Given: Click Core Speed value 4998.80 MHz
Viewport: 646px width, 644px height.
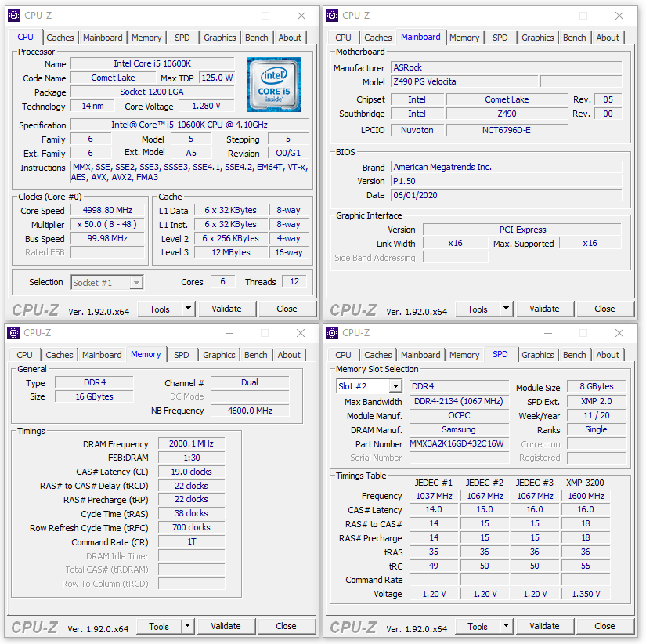Looking at the screenshot, I should point(107,210).
